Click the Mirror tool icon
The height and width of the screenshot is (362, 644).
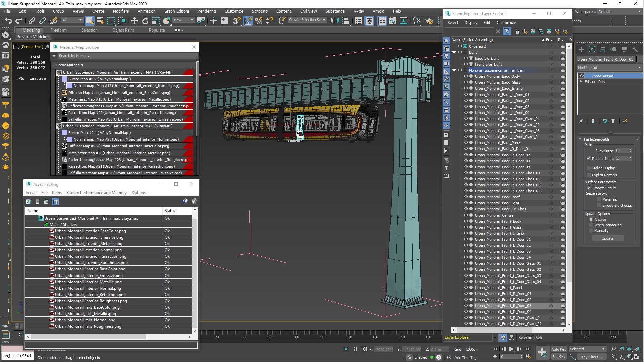(x=335, y=21)
